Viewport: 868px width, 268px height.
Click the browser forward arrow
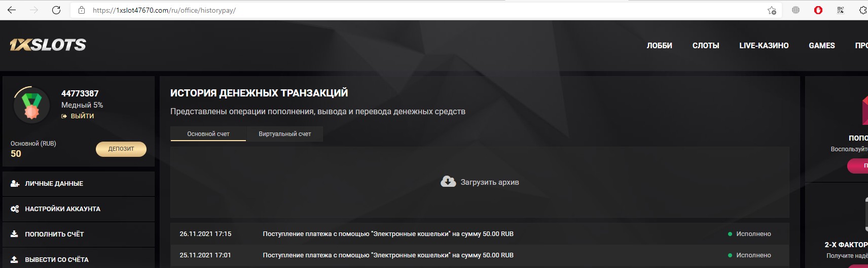click(34, 10)
